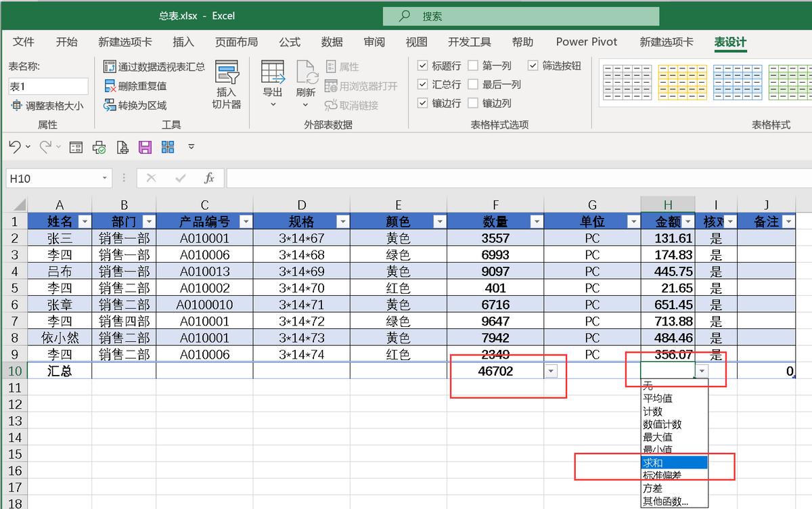Image resolution: width=812 pixels, height=509 pixels.
Task: Click the Export icon (导出)
Action: (273, 72)
